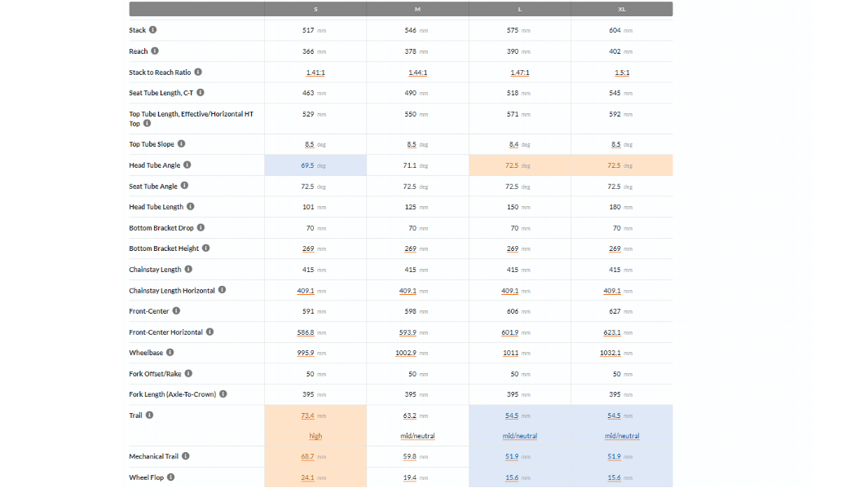Click info icon beside Wheel Flop
The height and width of the screenshot is (488, 868).
pos(171,477)
